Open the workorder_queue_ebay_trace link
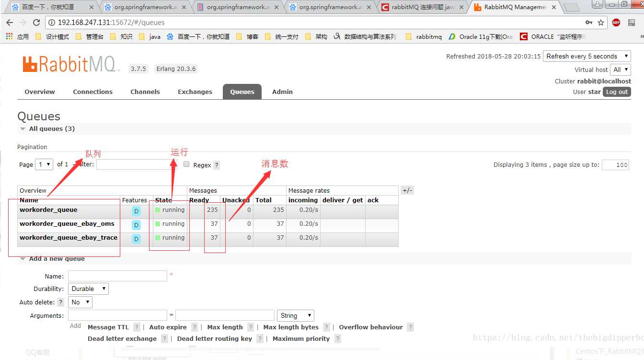Screen dimensions: 644x360 coord(69,238)
